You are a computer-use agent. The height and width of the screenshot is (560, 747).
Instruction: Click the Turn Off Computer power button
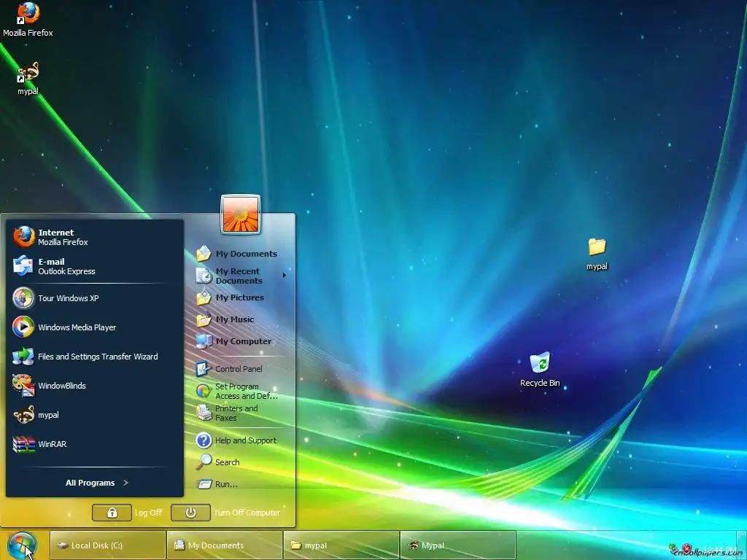pyautogui.click(x=190, y=513)
